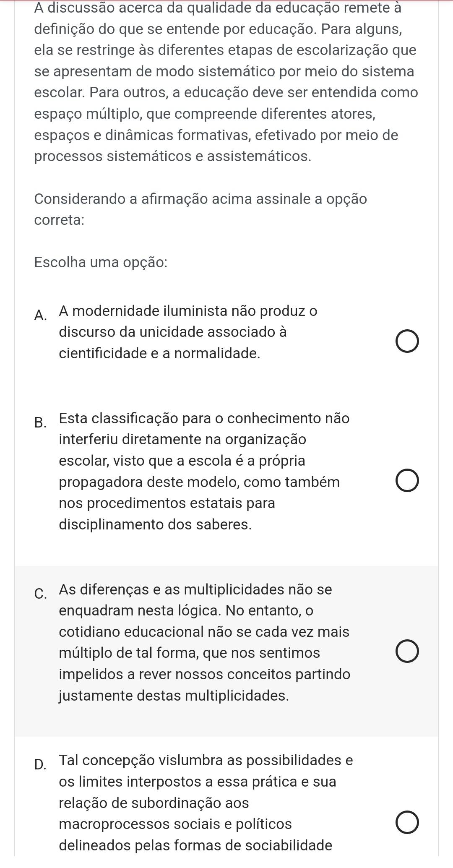Click the line "cientificidade e a normalidade."
Image resolution: width=453 pixels, height=868 pixels.
coord(160,353)
